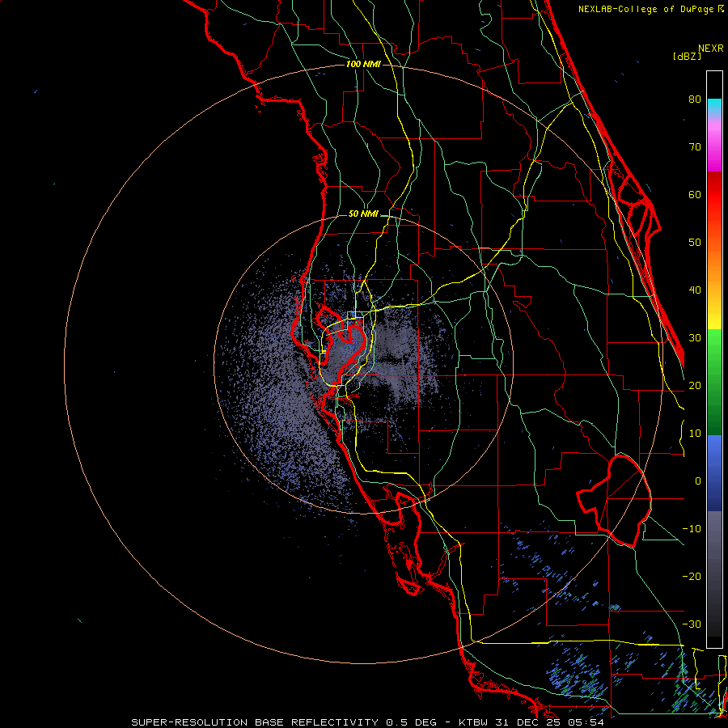Viewport: 728px width, 728px height.
Task: Click the 70 value on the dBZ scale
Action: 695,146
